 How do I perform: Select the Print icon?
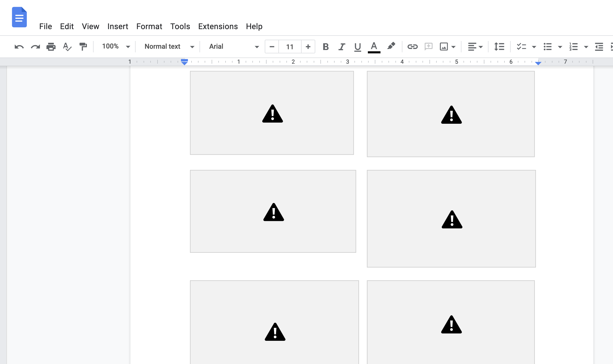click(x=51, y=46)
